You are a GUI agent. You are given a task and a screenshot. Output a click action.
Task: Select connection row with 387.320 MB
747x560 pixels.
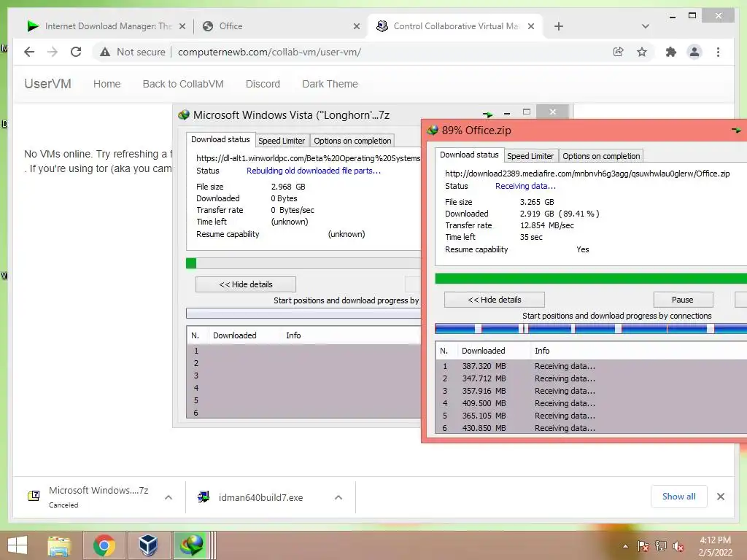pyautogui.click(x=591, y=366)
